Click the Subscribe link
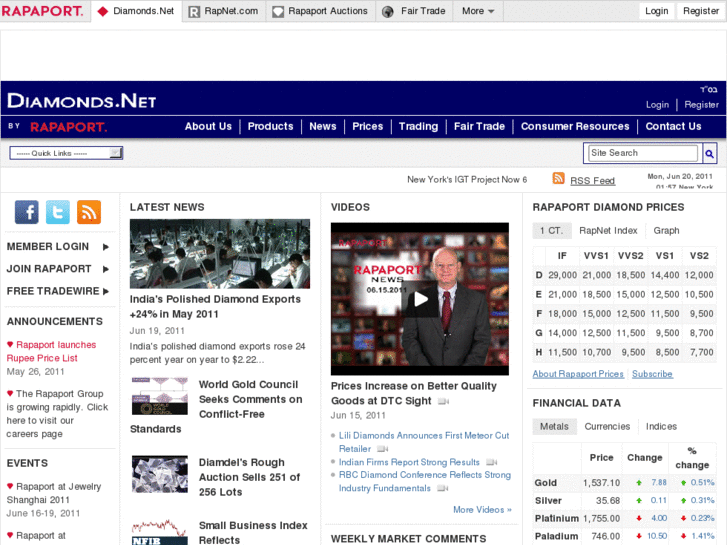The width and height of the screenshot is (727, 545). point(652,374)
